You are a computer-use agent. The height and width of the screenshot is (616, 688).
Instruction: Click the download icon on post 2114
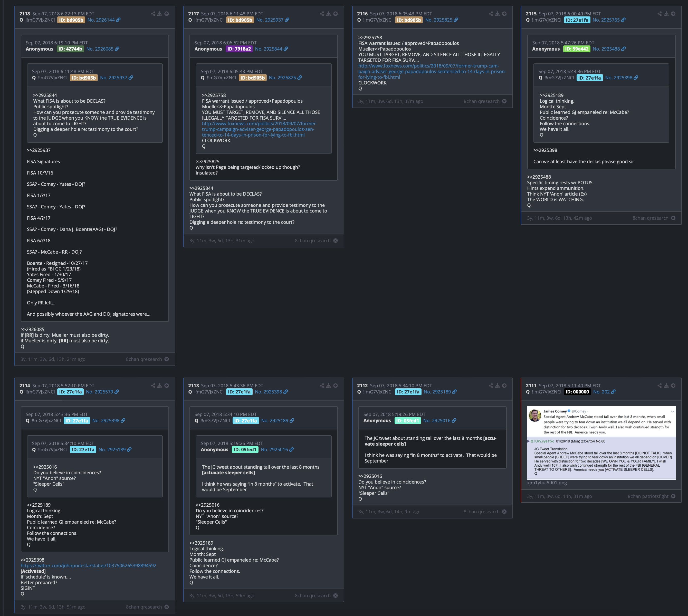pyautogui.click(x=160, y=386)
